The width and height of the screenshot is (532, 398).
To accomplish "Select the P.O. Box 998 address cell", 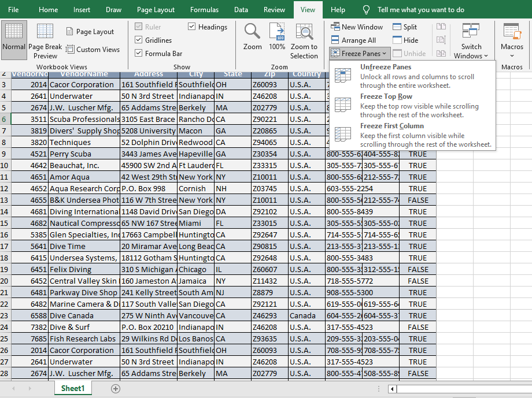I will click(149, 188).
